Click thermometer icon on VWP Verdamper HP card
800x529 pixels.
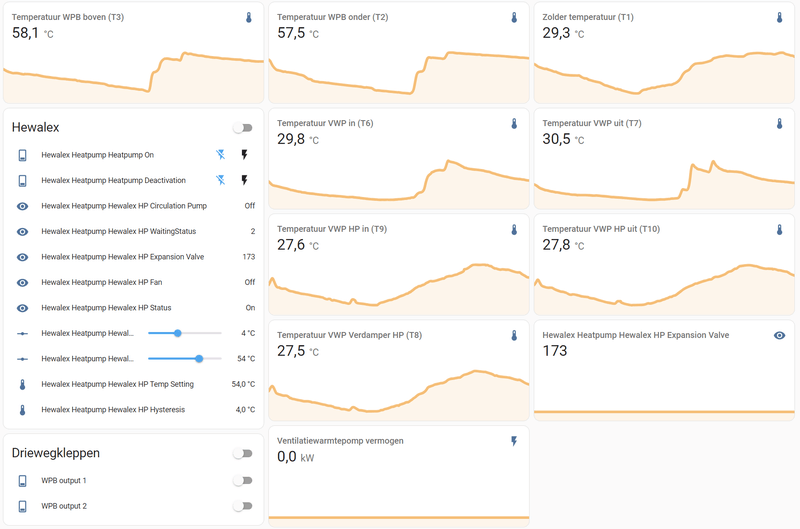(x=514, y=336)
